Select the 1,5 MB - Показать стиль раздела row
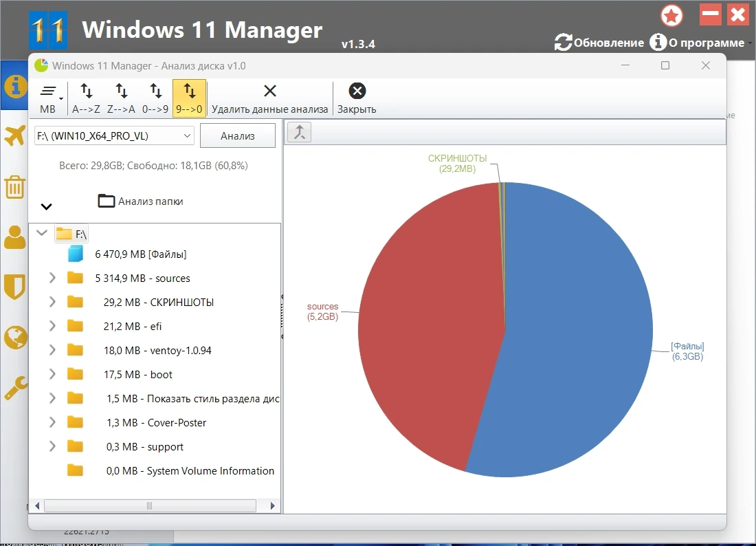Image resolution: width=756 pixels, height=546 pixels. [193, 398]
